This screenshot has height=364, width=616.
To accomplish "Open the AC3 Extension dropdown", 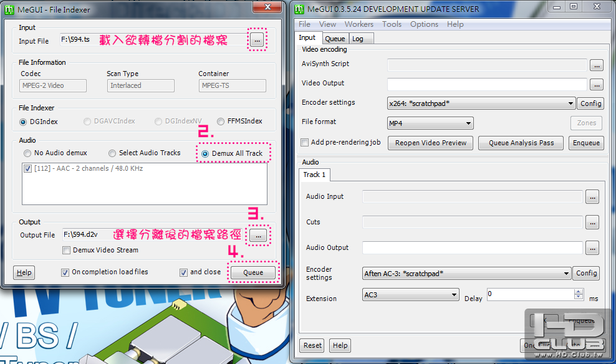I will (410, 295).
